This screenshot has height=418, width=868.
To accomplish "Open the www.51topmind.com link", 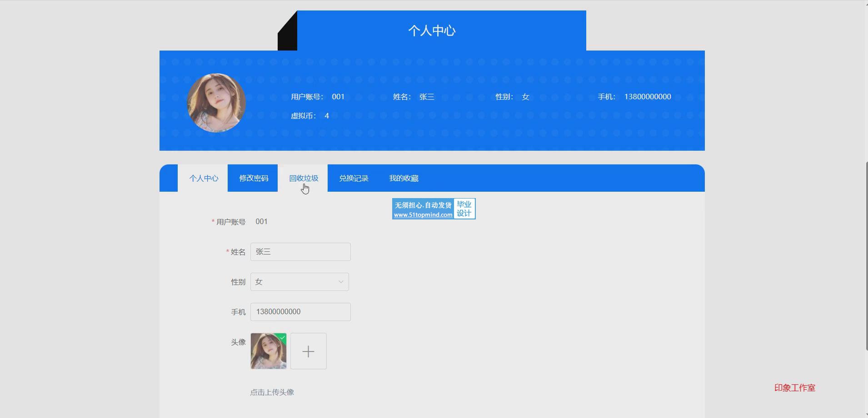I will 423,215.
